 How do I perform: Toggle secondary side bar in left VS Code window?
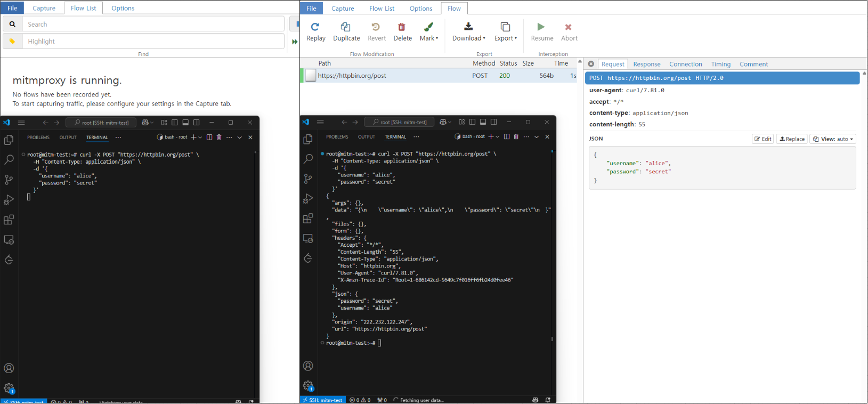[196, 123]
